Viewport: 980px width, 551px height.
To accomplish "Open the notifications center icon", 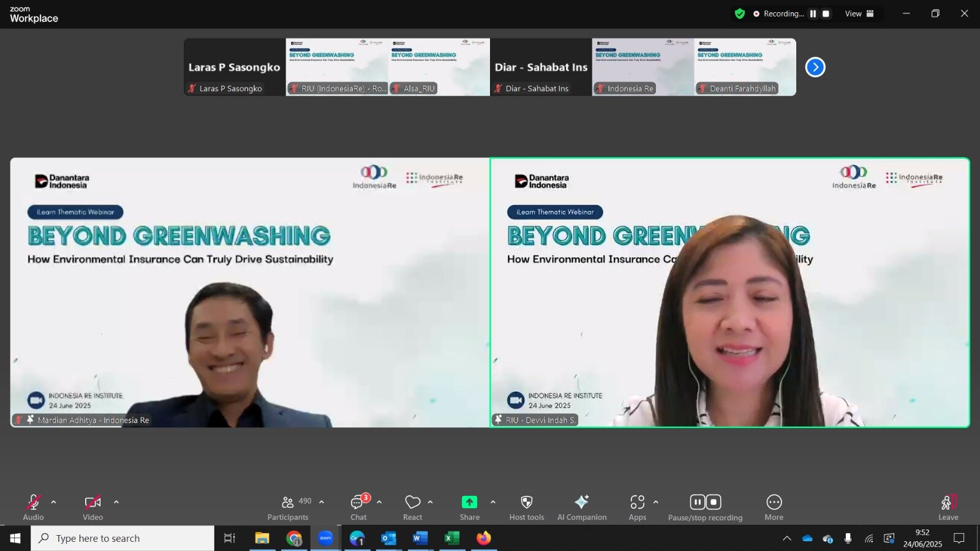I will (x=959, y=539).
